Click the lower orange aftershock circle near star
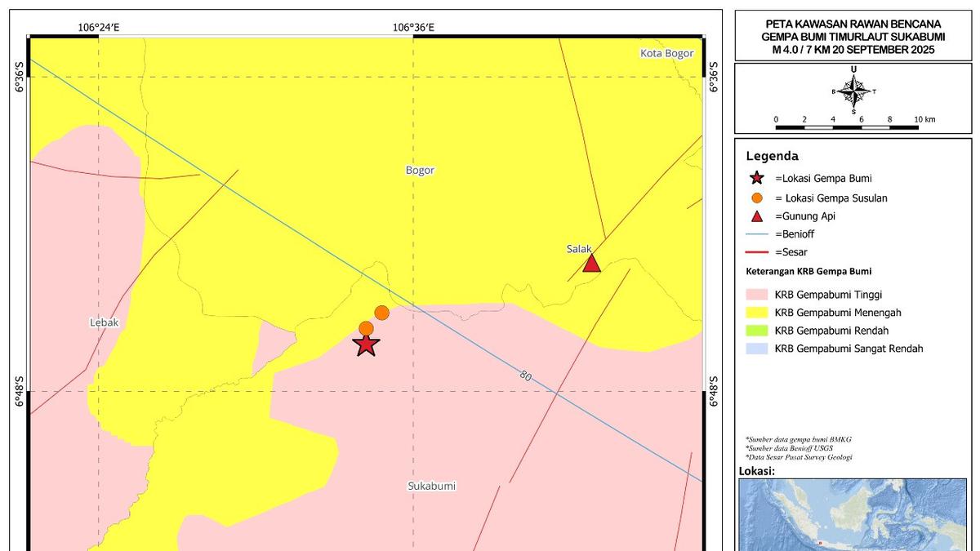 click(366, 328)
